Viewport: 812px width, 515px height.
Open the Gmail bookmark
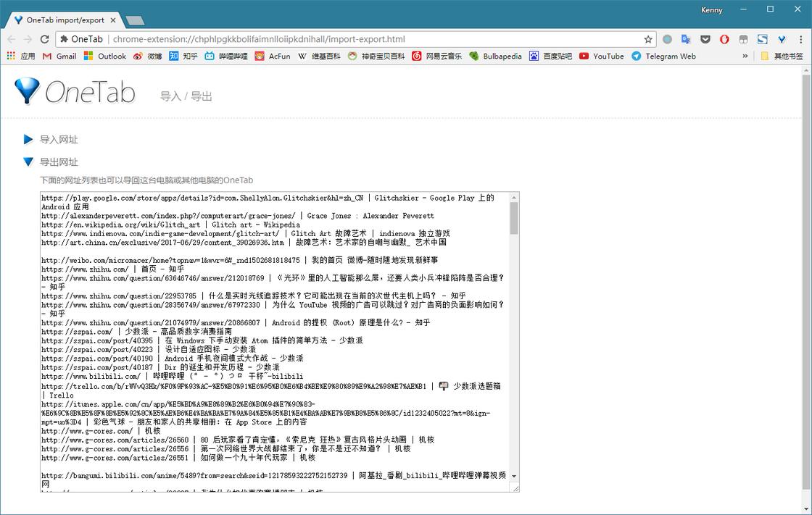[59, 56]
